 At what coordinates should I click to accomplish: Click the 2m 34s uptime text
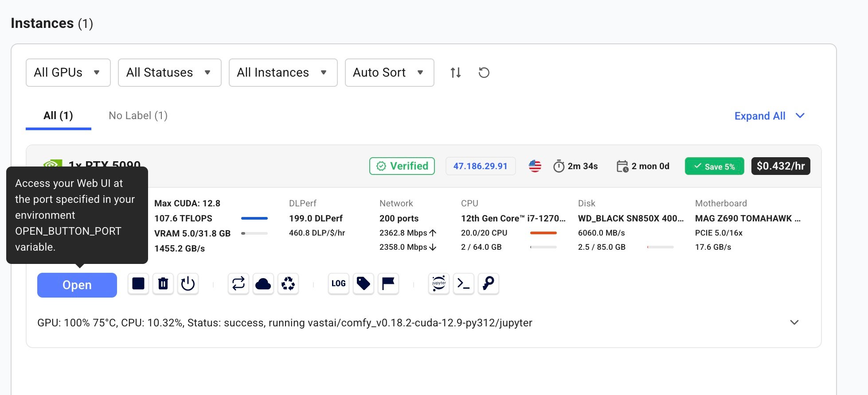pos(583,166)
